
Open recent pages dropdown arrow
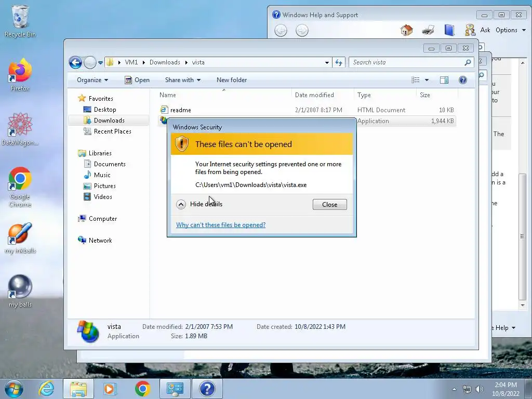coord(100,63)
